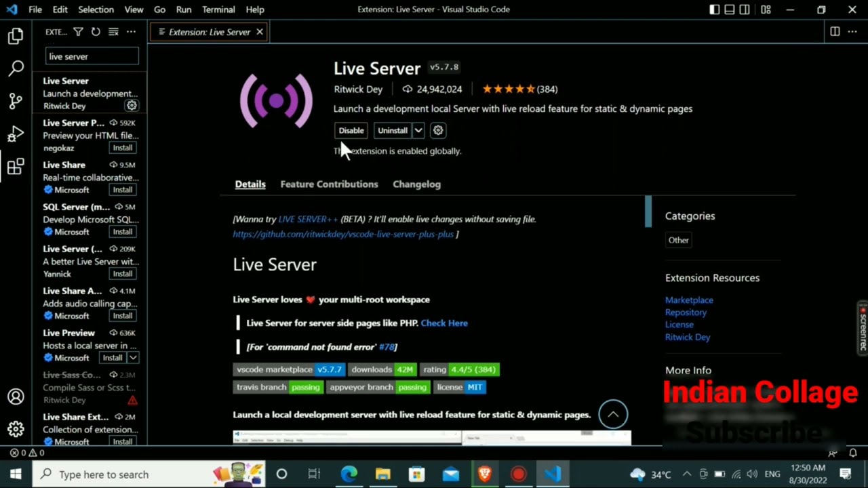Open Windows Start menu
The height and width of the screenshot is (488, 868).
point(16,474)
